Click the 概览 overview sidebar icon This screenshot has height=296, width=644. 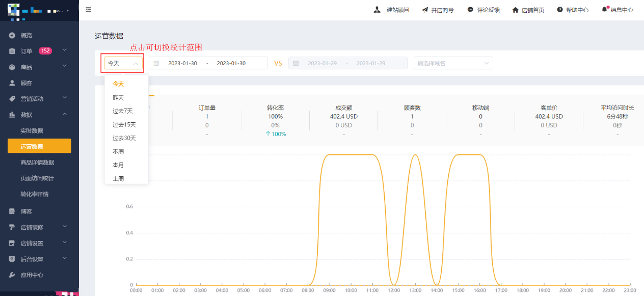point(12,35)
